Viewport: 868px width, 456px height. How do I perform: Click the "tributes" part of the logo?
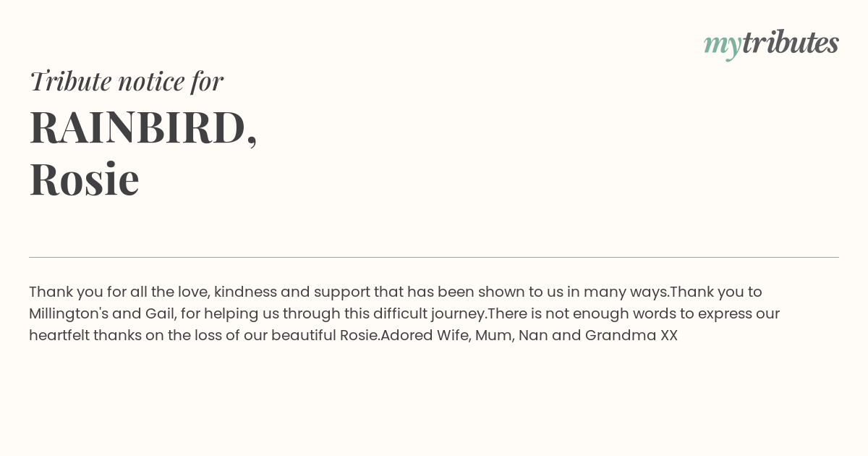pyautogui.click(x=790, y=42)
